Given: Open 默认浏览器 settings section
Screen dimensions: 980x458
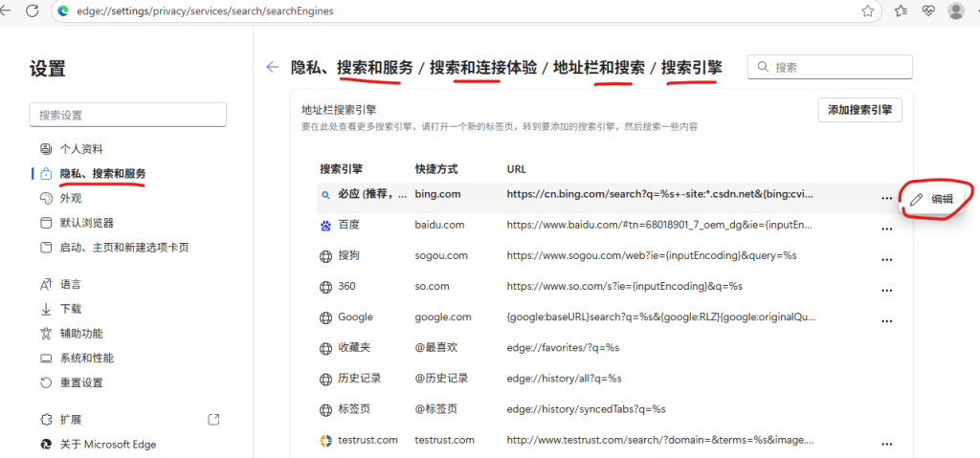Looking at the screenshot, I should (x=86, y=223).
